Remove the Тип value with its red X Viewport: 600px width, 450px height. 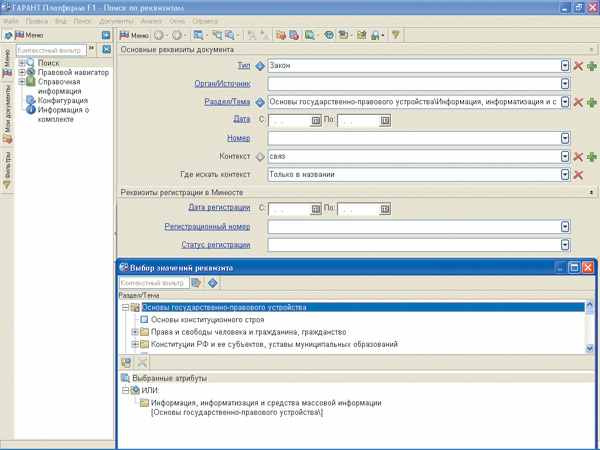click(578, 66)
